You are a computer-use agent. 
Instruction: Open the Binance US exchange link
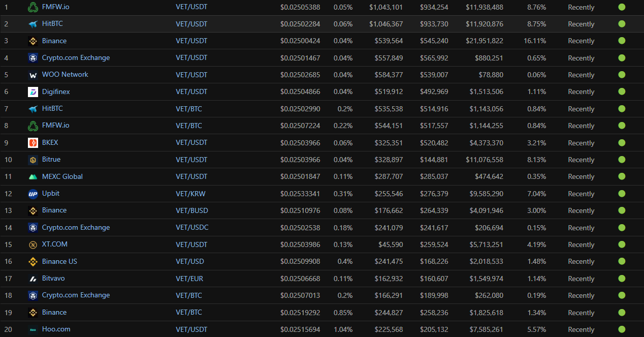coord(60,262)
